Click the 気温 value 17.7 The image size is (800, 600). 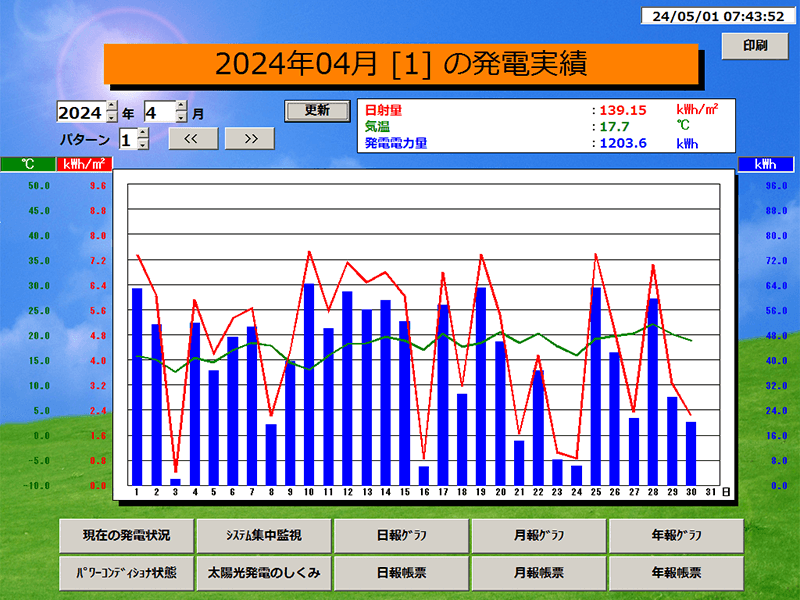click(x=614, y=127)
